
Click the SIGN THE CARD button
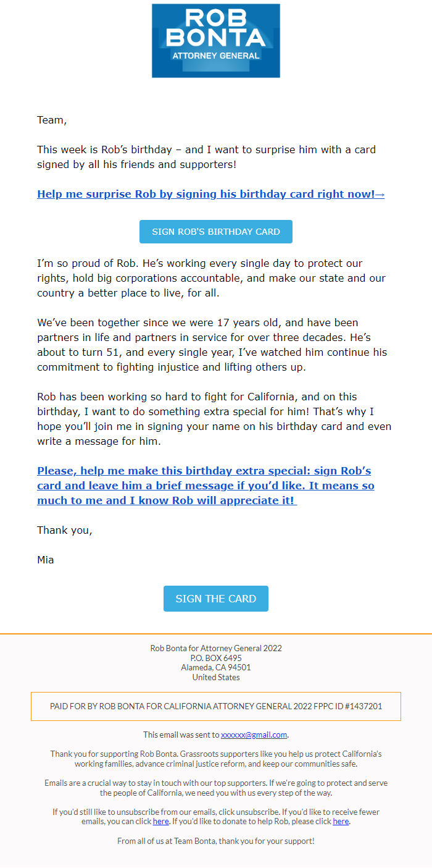tap(215, 598)
